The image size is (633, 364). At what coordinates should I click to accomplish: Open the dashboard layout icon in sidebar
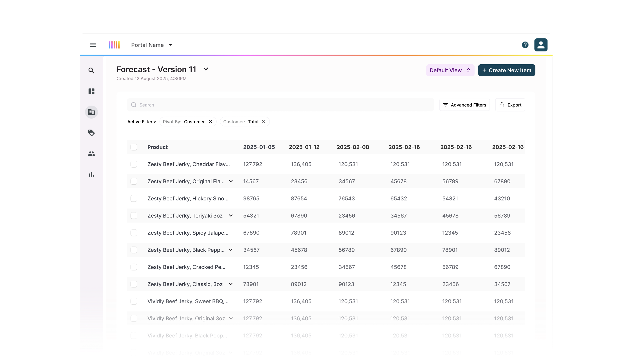91,91
